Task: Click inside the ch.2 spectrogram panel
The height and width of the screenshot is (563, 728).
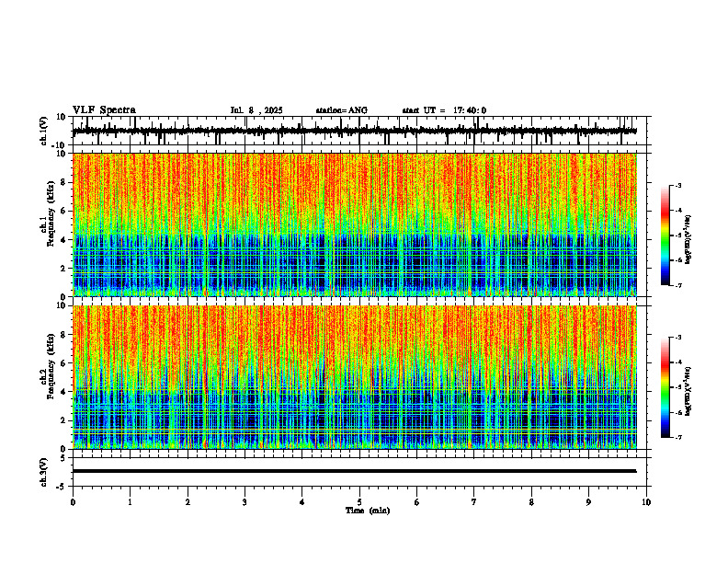Action: pyautogui.click(x=355, y=377)
